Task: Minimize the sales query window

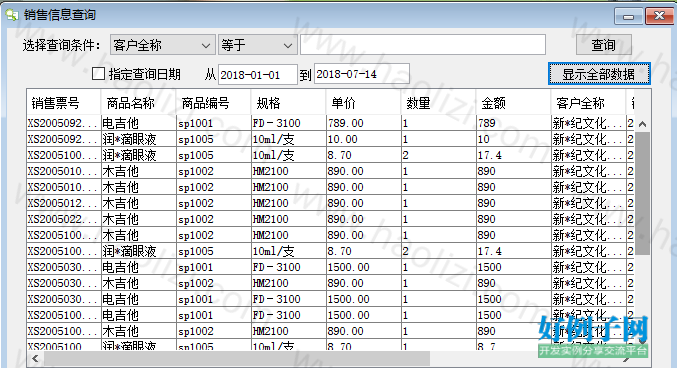Action: (x=629, y=16)
